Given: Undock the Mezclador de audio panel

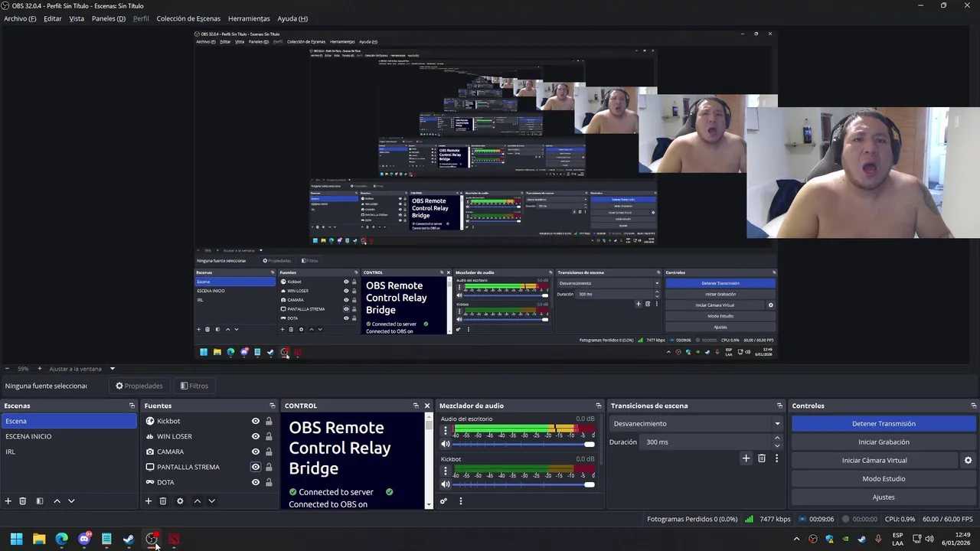Looking at the screenshot, I should tap(598, 406).
